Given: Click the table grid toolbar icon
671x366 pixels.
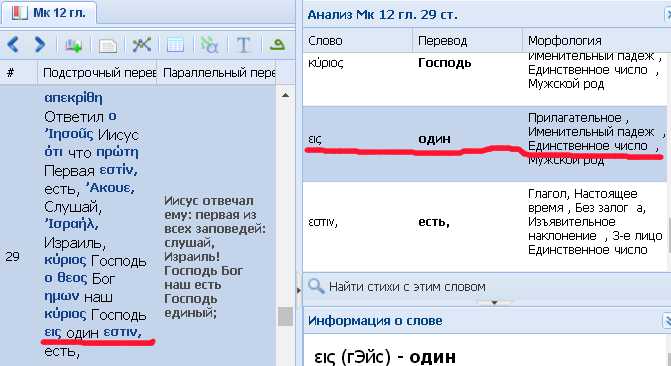Looking at the screenshot, I should [175, 45].
